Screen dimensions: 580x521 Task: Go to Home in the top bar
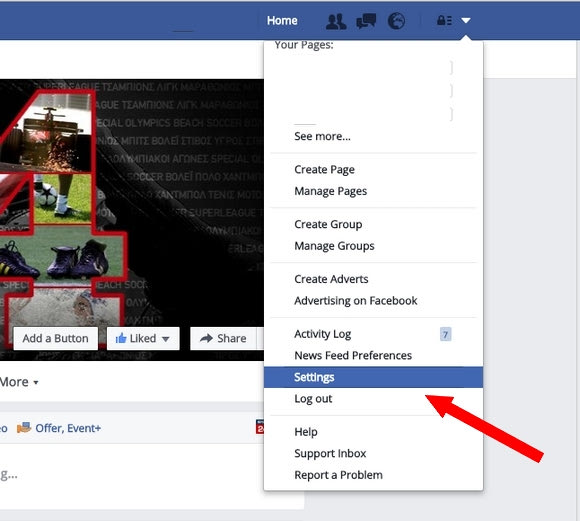pos(282,21)
